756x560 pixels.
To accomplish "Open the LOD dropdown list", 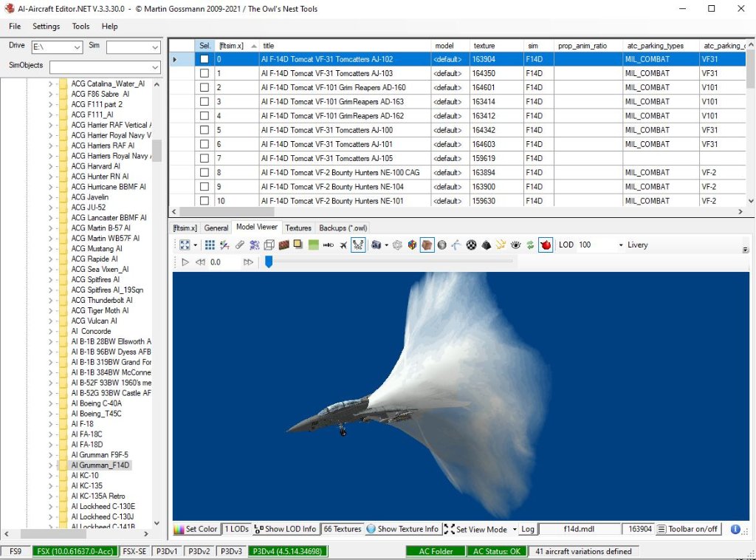I will [620, 245].
